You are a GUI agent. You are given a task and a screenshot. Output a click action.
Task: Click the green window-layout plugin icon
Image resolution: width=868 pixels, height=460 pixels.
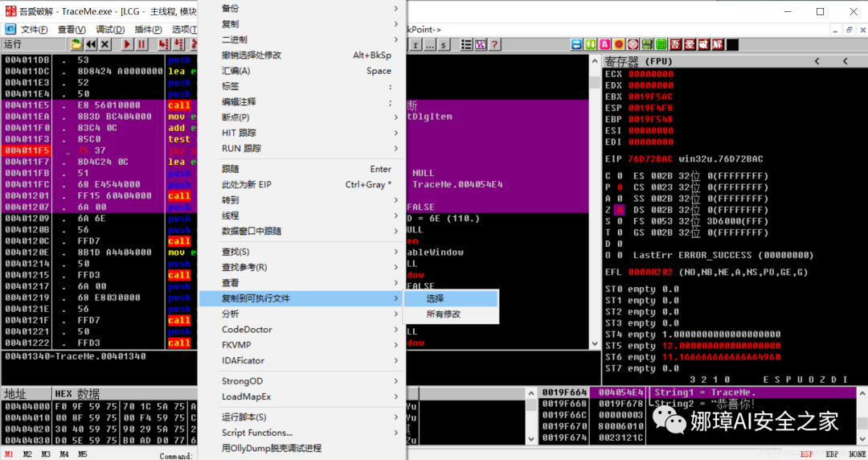pyautogui.click(x=661, y=44)
